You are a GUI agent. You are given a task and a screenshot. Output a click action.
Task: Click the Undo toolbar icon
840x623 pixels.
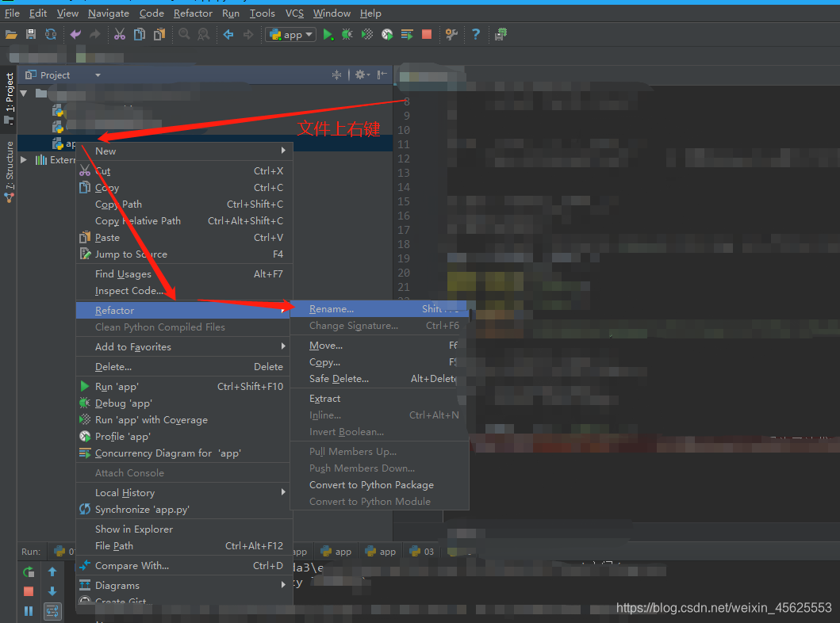(75, 35)
